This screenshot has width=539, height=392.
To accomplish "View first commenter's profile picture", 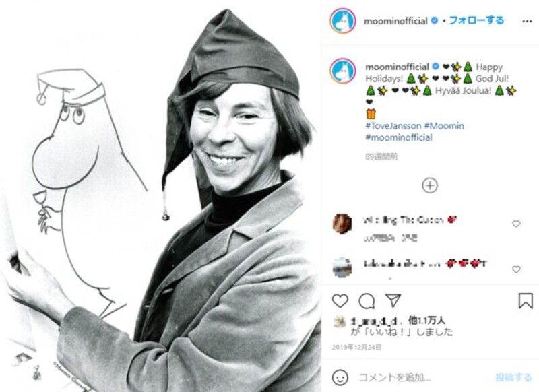I will [342, 224].
